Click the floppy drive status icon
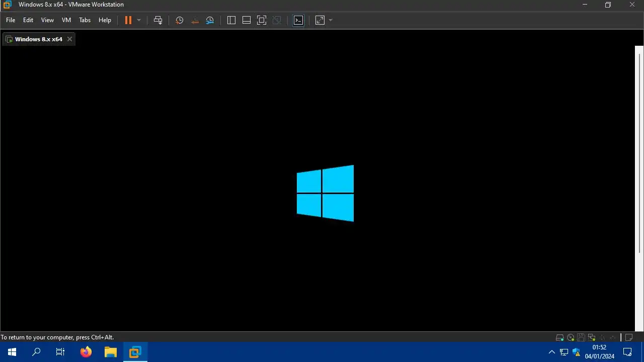This screenshot has width=644, height=362. point(581,337)
